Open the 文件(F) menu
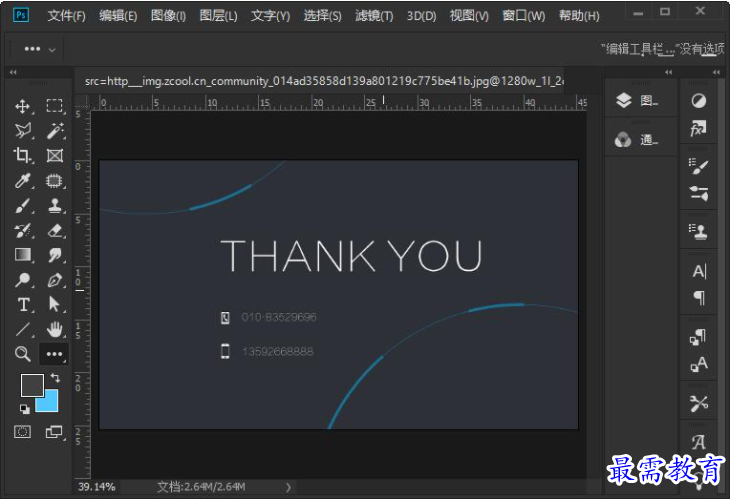This screenshot has width=731, height=501. click(x=66, y=16)
